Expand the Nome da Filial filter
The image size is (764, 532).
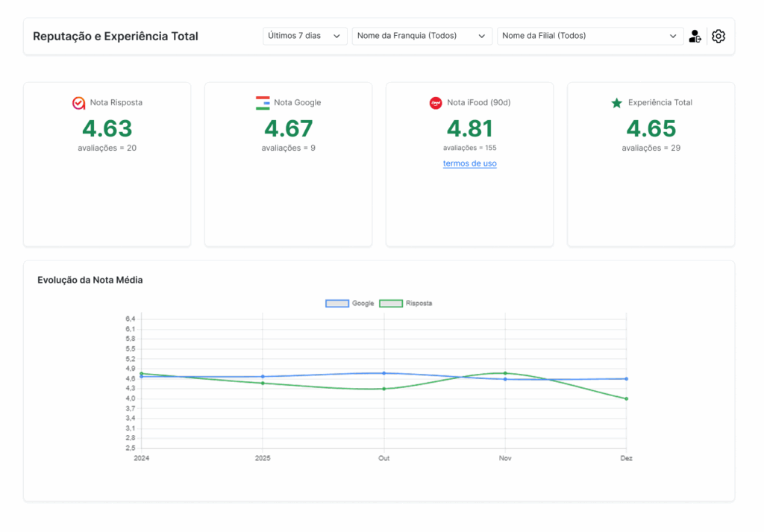[589, 36]
